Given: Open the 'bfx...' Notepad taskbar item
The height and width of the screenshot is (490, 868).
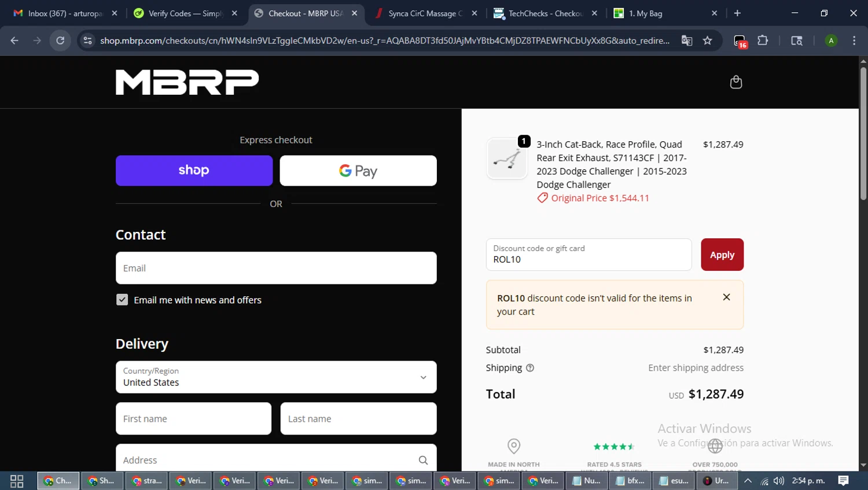Looking at the screenshot, I should coord(630,481).
